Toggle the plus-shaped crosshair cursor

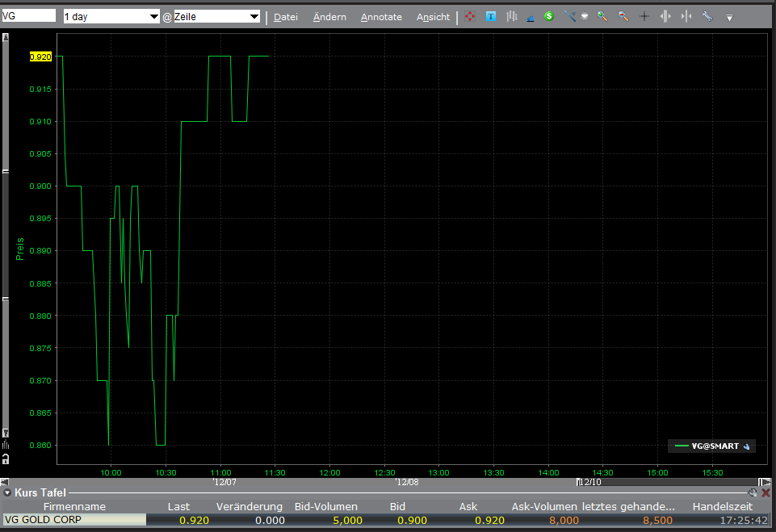point(644,16)
